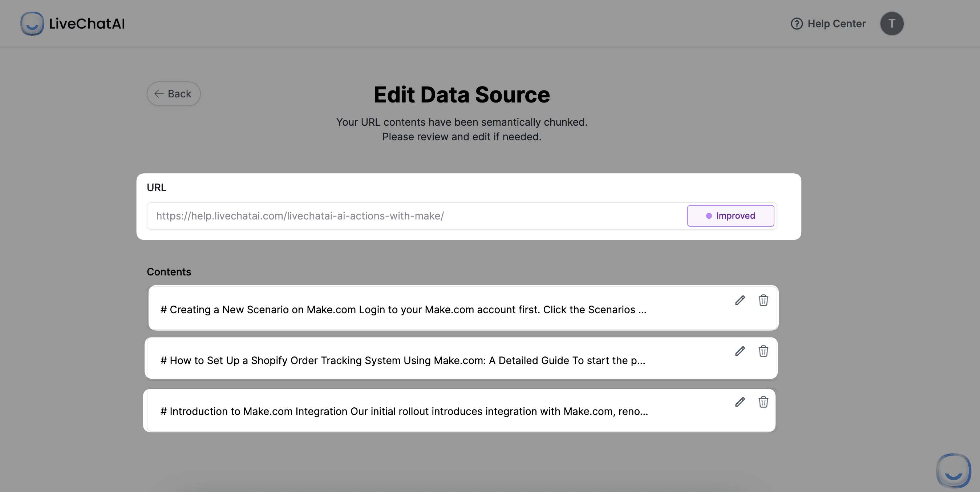980x492 pixels.
Task: Click the back arrow inside Back button
Action: tap(159, 94)
